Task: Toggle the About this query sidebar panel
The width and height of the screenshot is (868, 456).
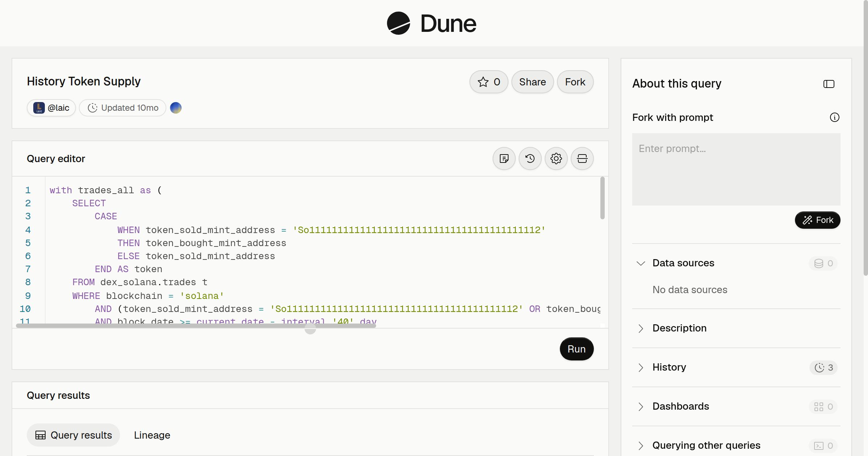Action: pos(829,84)
